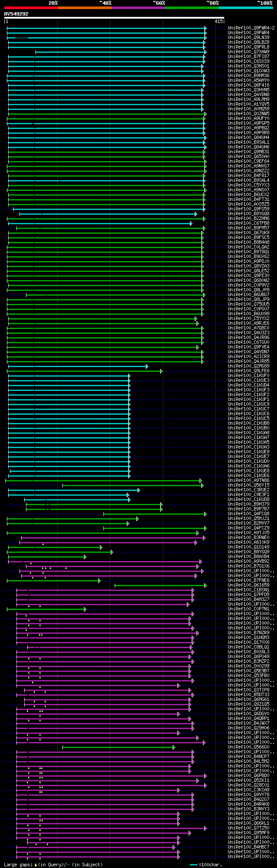Select the UniRef100_A9PGP5 label
This screenshot has height=868, width=277.
249,123
